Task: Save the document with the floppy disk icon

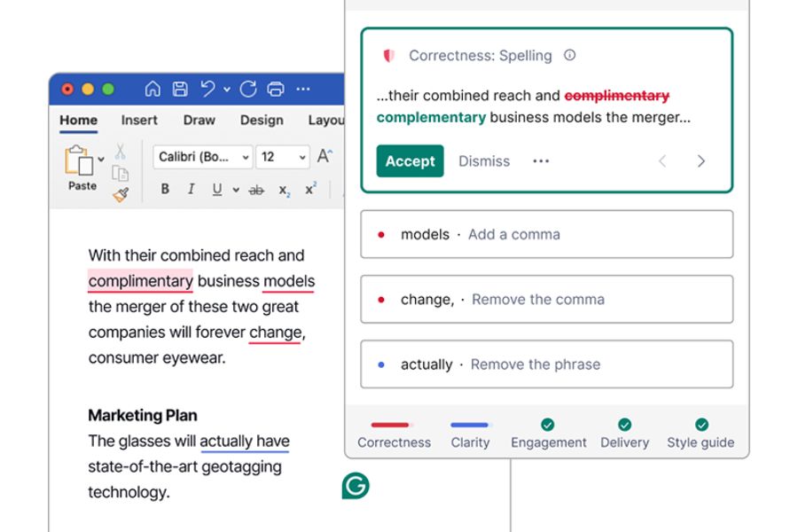Action: coord(180,89)
